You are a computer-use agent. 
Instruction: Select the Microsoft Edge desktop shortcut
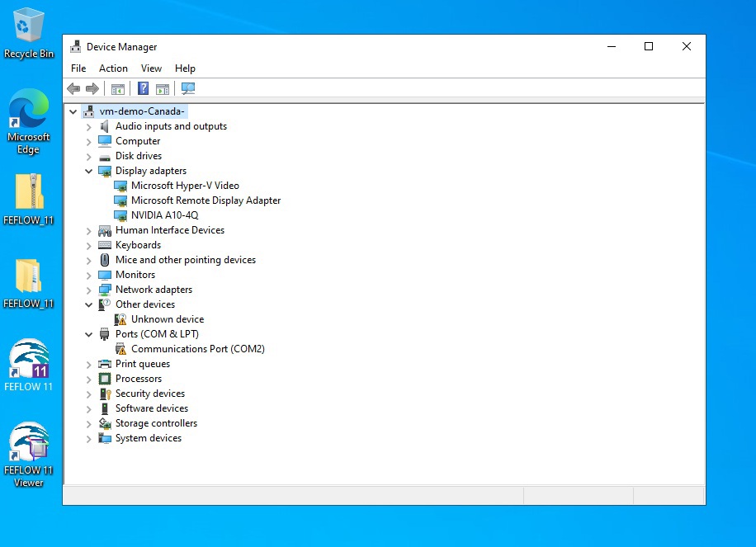[28, 121]
